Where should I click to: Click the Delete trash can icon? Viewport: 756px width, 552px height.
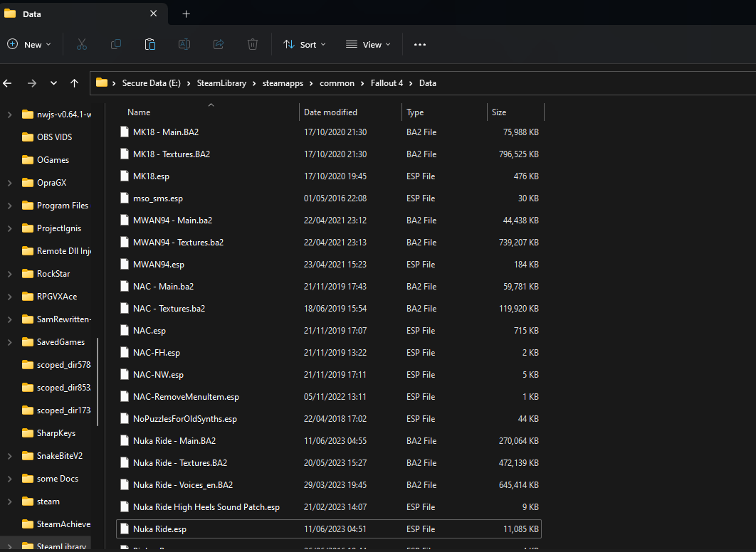tap(253, 44)
